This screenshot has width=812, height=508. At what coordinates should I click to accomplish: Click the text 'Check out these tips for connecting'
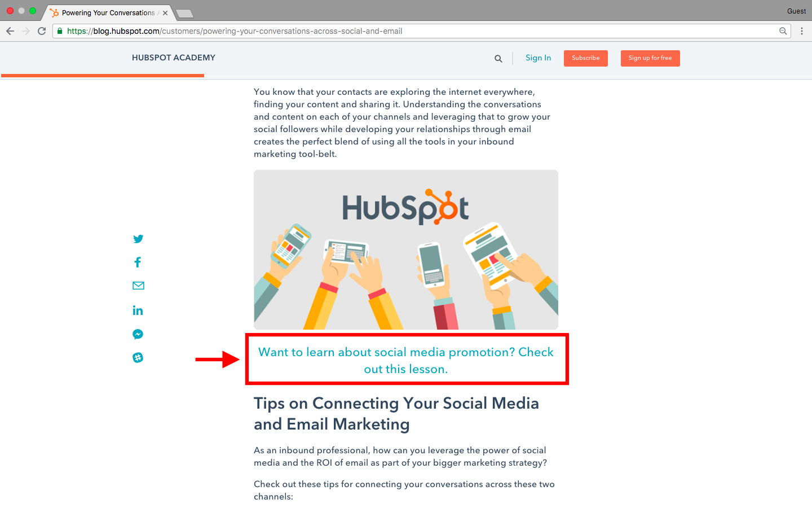(404, 490)
